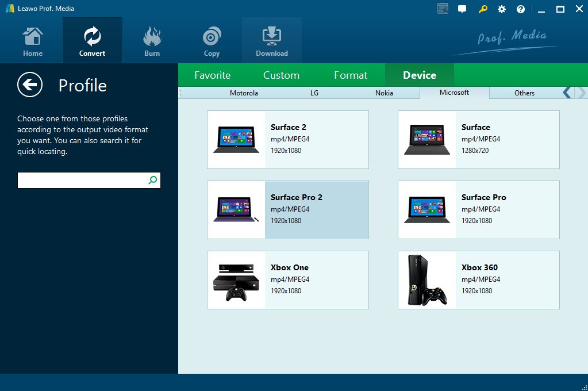
Task: Open the Motorola brand tab
Action: click(x=244, y=93)
